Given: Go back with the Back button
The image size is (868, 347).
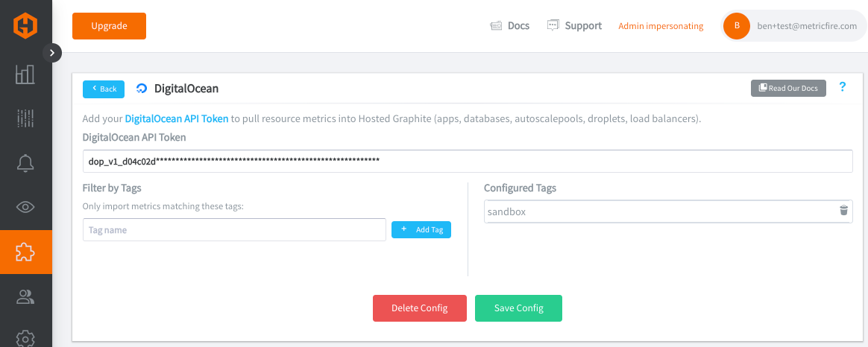Looking at the screenshot, I should pyautogui.click(x=104, y=89).
